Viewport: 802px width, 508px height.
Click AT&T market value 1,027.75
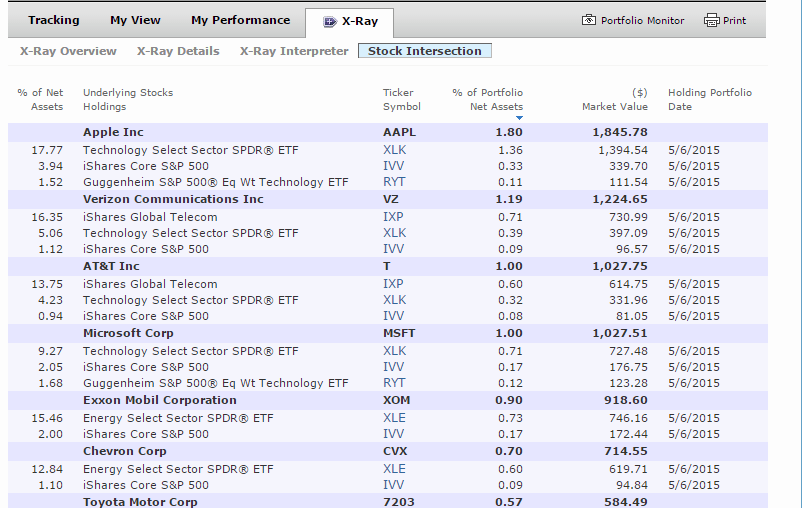point(620,266)
